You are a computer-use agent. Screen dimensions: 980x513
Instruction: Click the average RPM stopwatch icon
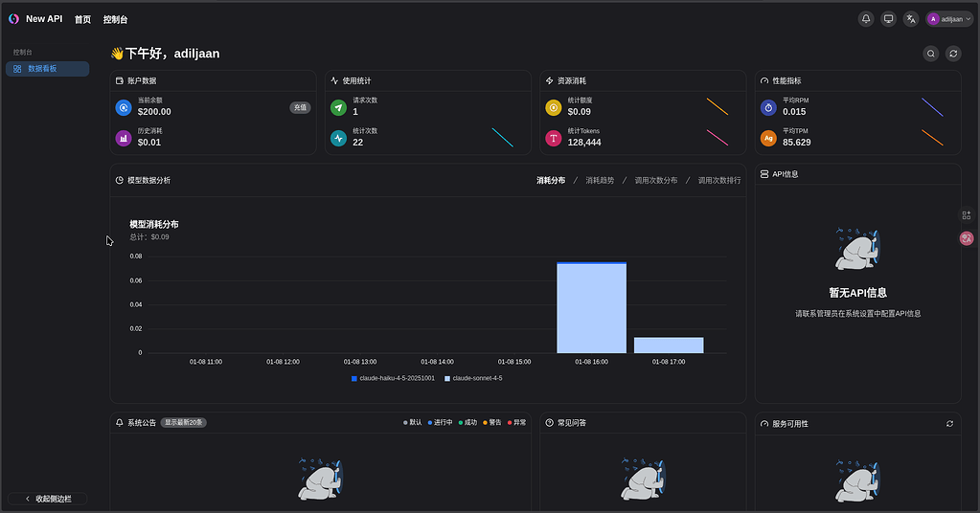(x=768, y=107)
